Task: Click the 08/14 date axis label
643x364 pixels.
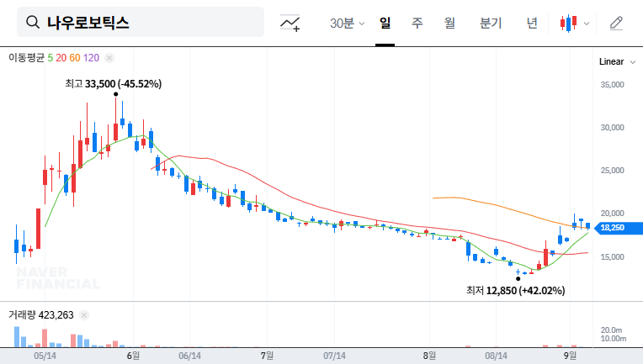Action: coord(496,356)
